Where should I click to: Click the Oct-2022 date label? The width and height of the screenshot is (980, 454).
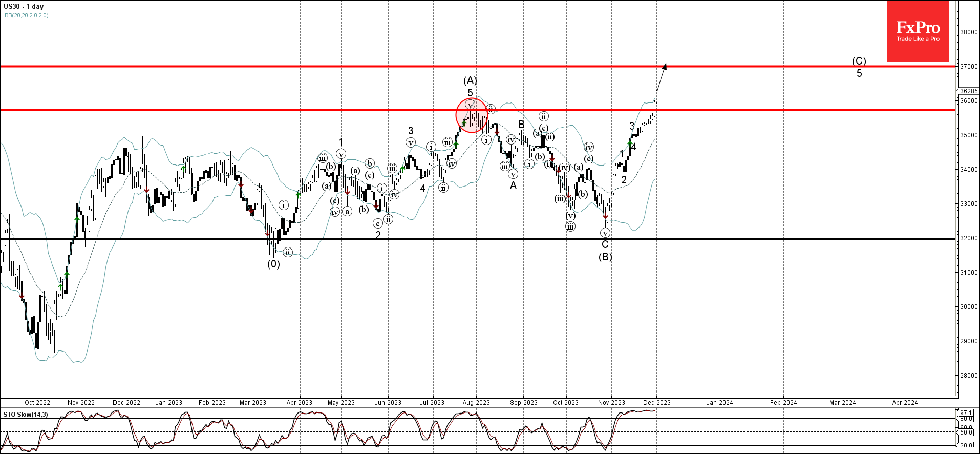(37, 403)
